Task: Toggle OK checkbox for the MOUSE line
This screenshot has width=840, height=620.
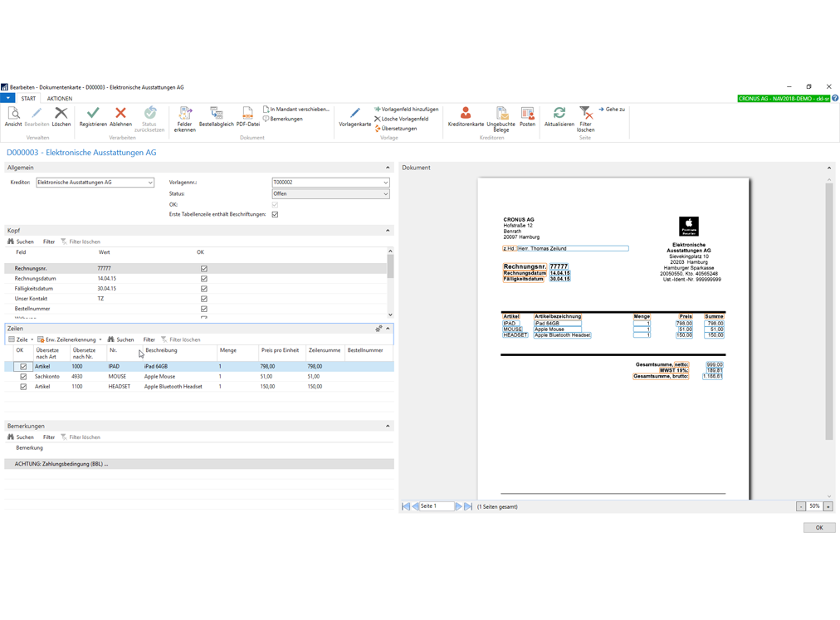Action: tap(23, 377)
